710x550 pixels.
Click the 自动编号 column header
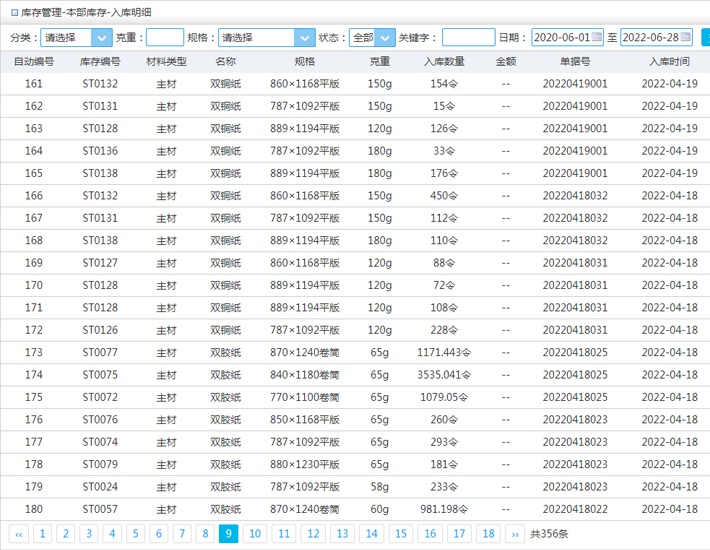[x=34, y=61]
